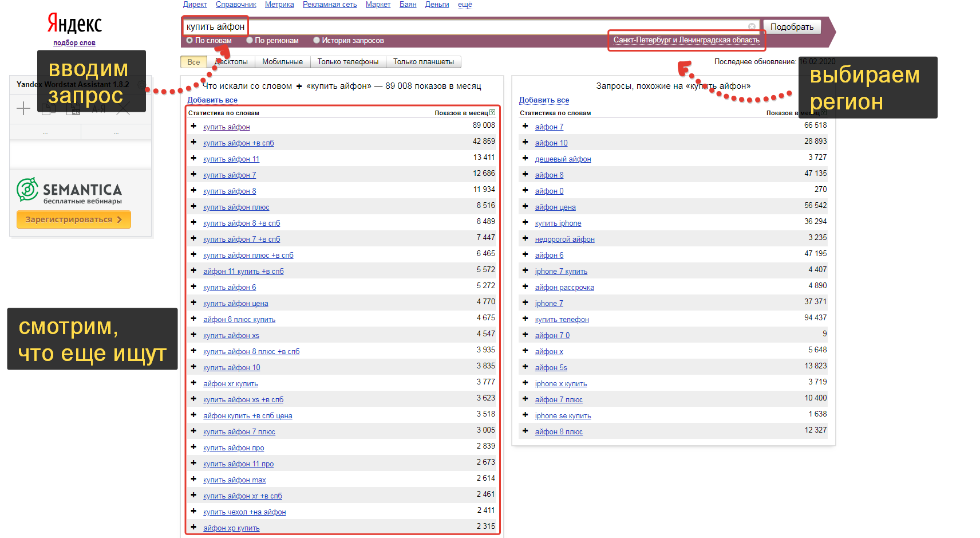Add 'айфон рассрочка' with plus icon
Image resolution: width=980 pixels, height=538 pixels.
(x=525, y=286)
